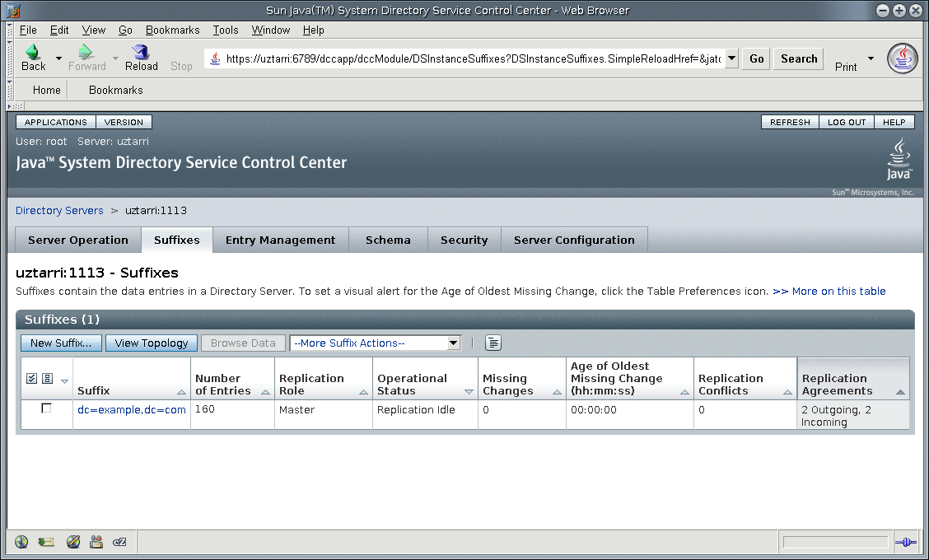929x560 pixels.
Task: Sort by Number of Entries arrow icon
Action: (x=265, y=392)
